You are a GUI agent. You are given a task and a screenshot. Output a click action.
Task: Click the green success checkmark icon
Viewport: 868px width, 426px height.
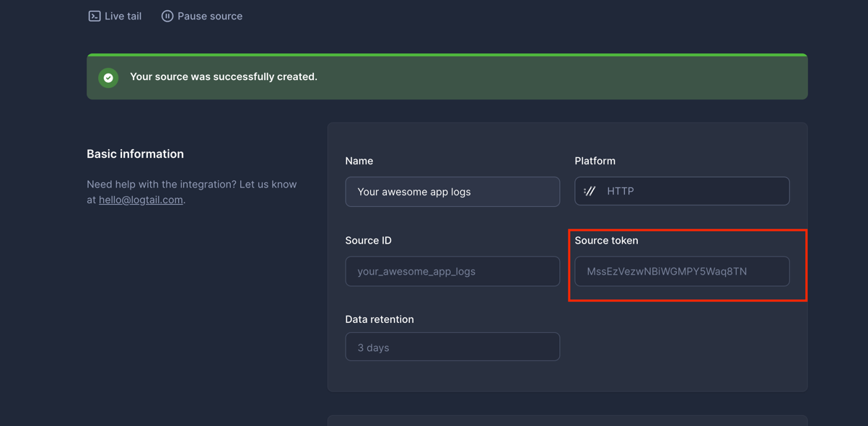click(x=108, y=77)
